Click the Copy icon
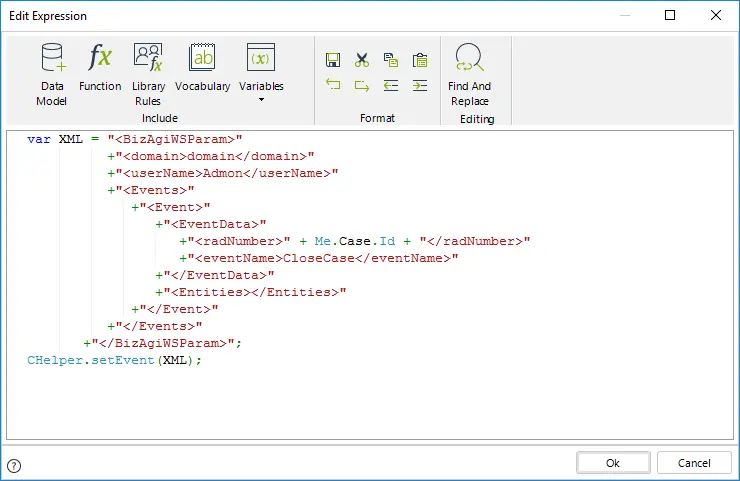The height and width of the screenshot is (481, 740). click(391, 60)
